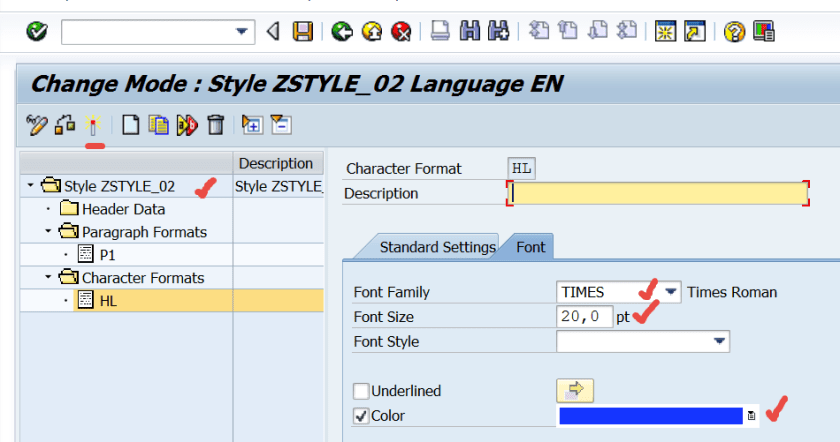Open the Font Style dropdown

click(x=719, y=342)
